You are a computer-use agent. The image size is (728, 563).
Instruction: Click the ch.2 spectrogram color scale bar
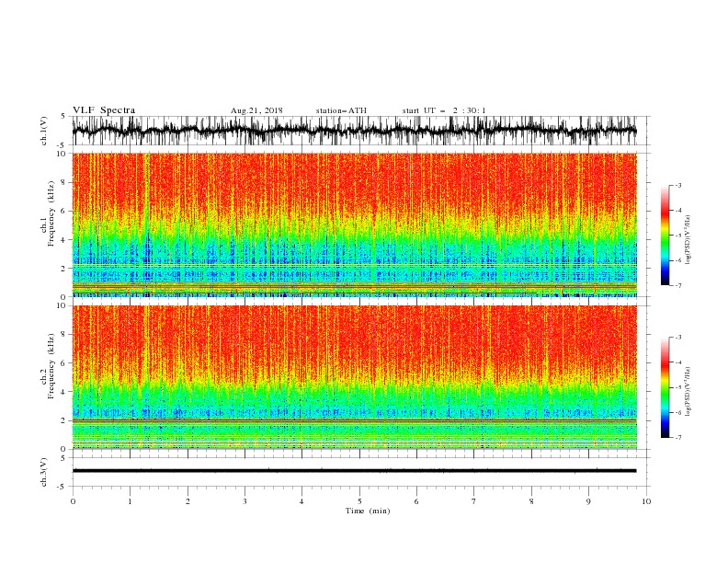(x=665, y=387)
